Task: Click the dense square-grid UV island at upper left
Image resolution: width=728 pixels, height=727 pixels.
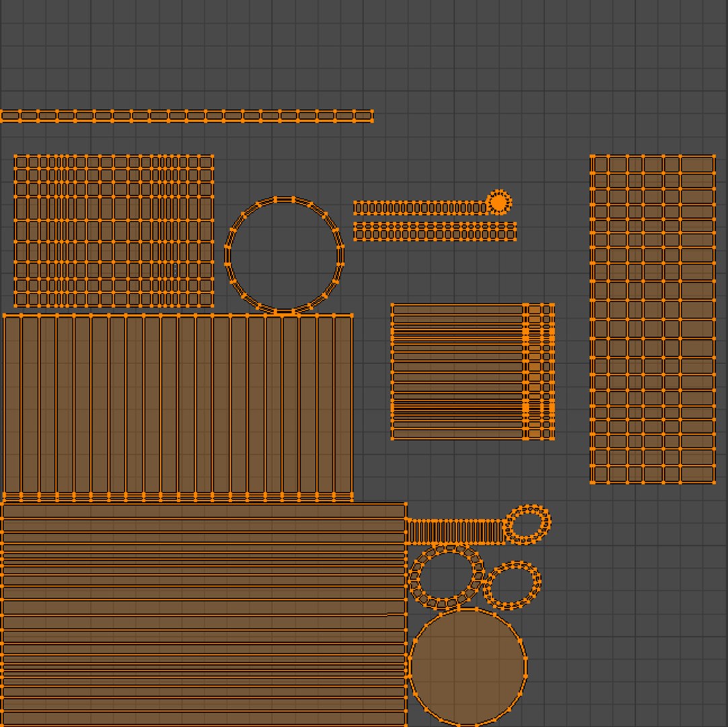Action: click(x=114, y=231)
